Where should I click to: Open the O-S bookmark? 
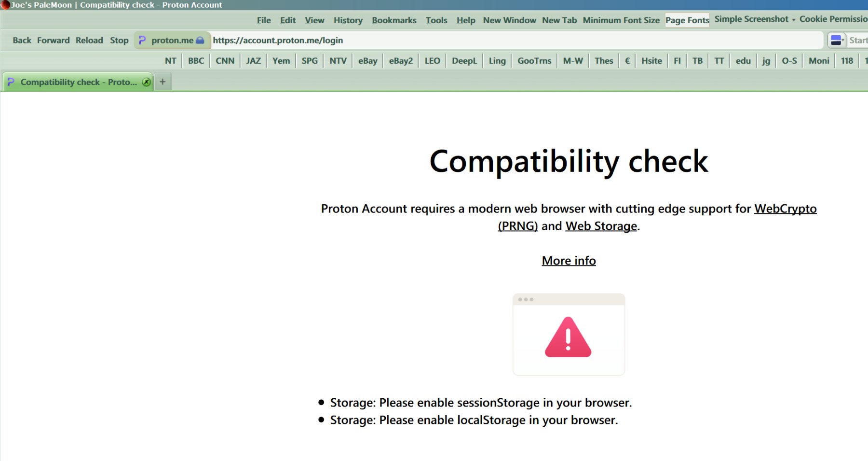pyautogui.click(x=789, y=61)
